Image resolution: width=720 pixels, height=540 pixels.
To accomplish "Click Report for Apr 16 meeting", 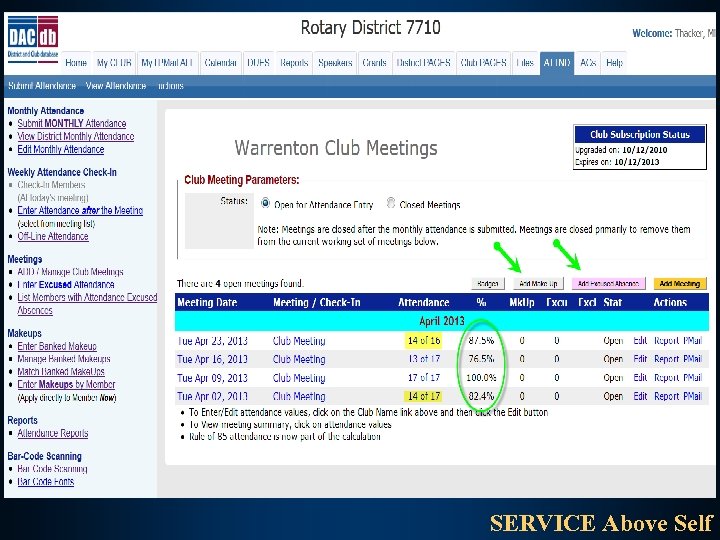I will (x=666, y=359).
